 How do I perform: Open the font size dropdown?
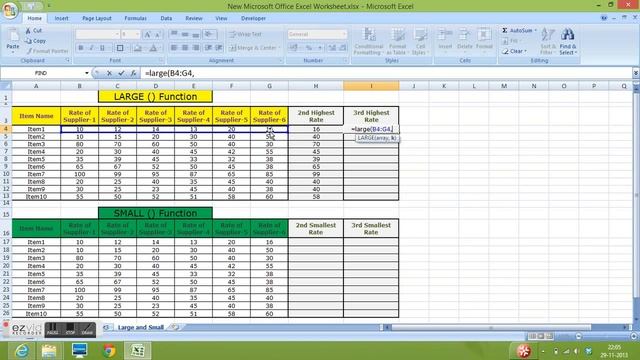(x=137, y=35)
